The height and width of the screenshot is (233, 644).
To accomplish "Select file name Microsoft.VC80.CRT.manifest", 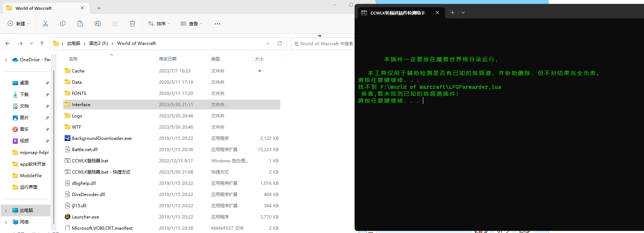I will pyautogui.click(x=102, y=228).
